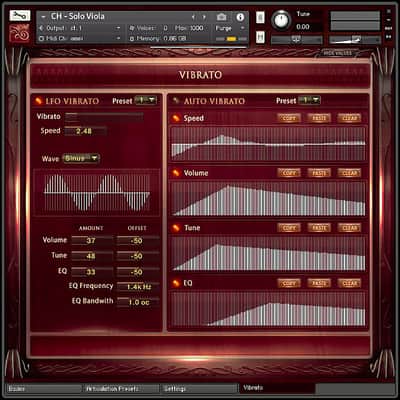
Task: Click the instrument info icon
Action: [x=240, y=17]
